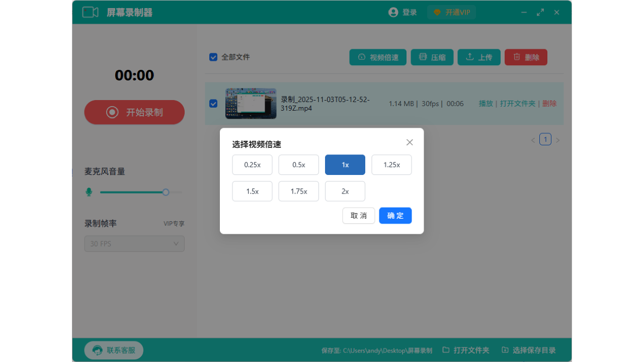Click the compress icon on the 压缩 button

[423, 57]
